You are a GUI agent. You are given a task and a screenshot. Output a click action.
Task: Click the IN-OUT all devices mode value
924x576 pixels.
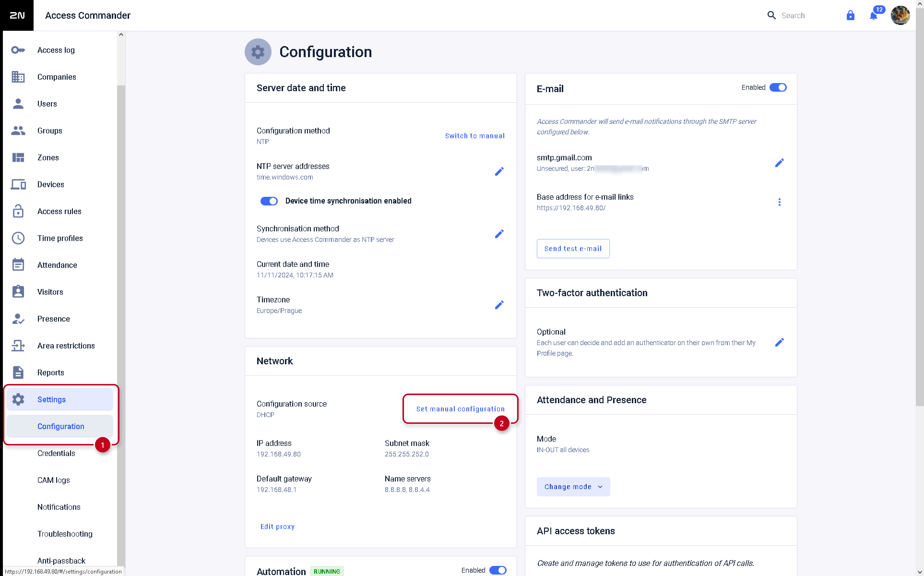[563, 450]
